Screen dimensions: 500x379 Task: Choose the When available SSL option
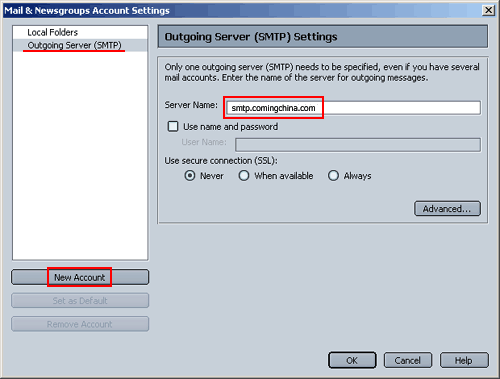point(244,176)
